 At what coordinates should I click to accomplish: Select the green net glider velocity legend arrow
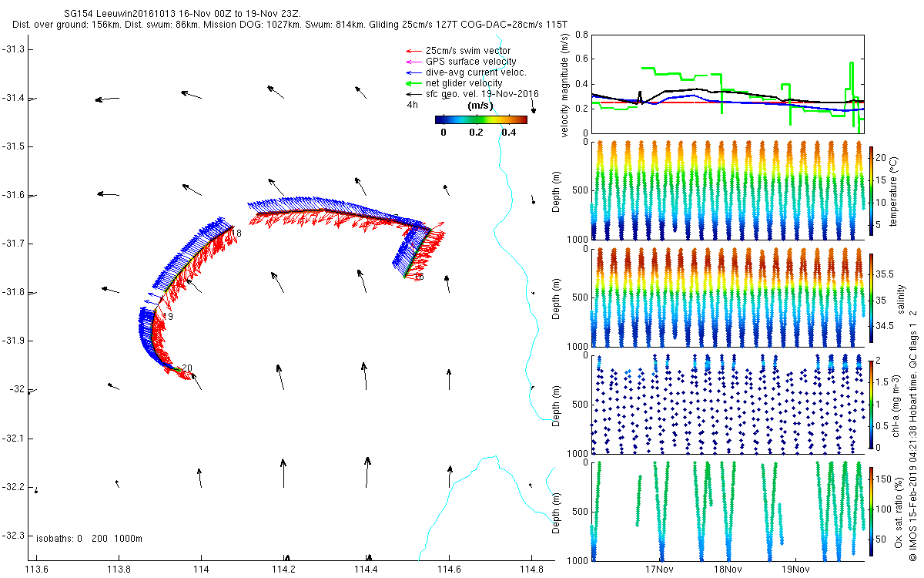point(412,83)
